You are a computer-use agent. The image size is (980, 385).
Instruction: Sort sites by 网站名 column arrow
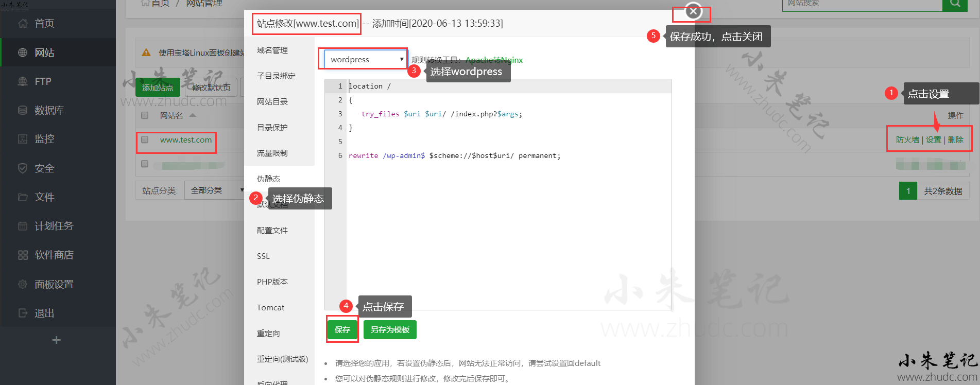point(193,115)
